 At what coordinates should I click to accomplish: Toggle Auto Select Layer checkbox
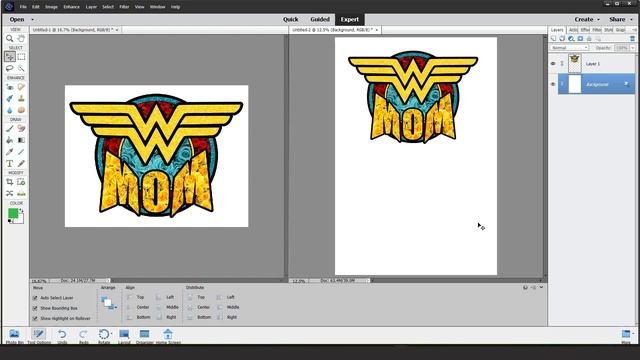(x=35, y=298)
